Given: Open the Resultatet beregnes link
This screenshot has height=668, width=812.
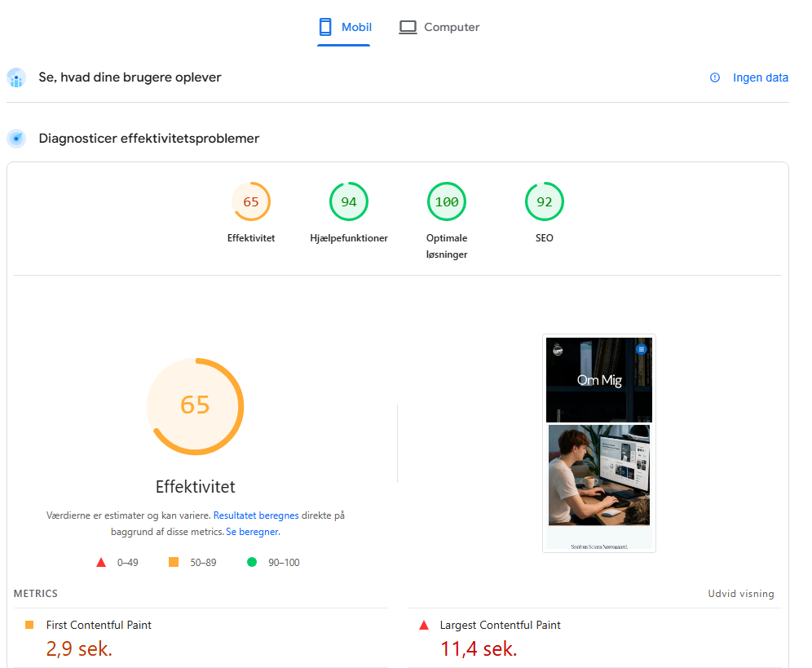Looking at the screenshot, I should [x=256, y=515].
